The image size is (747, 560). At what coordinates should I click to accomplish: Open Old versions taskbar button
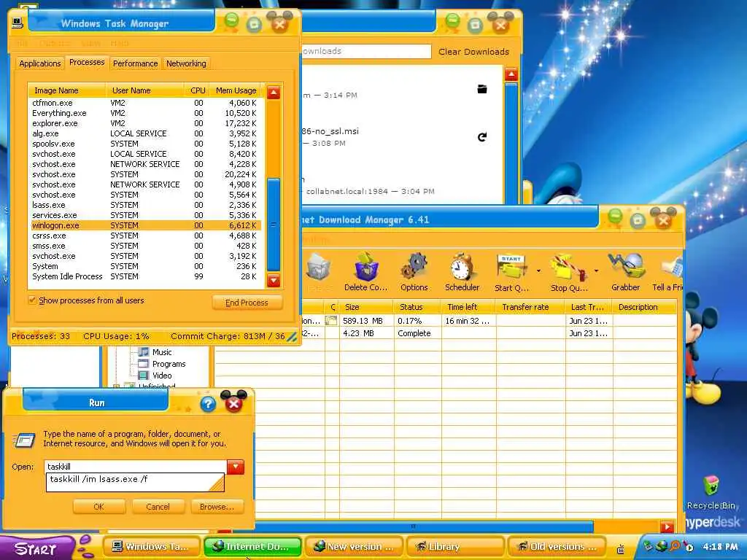(557, 547)
